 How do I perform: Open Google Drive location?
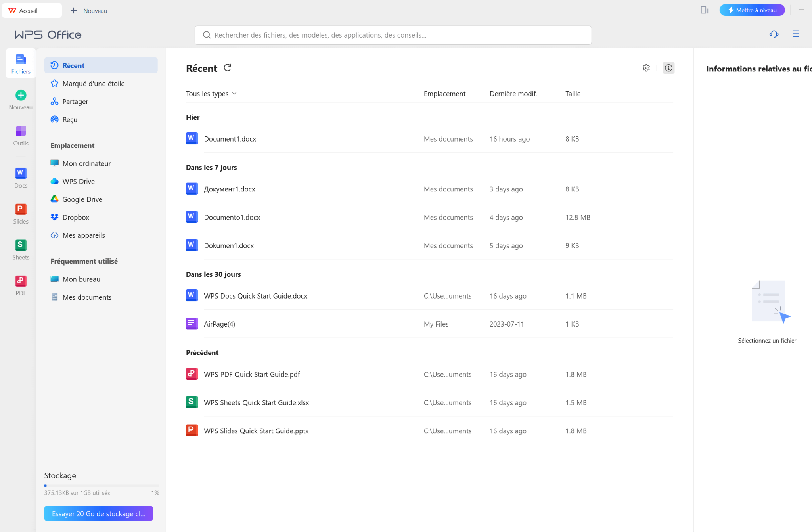[x=82, y=199]
